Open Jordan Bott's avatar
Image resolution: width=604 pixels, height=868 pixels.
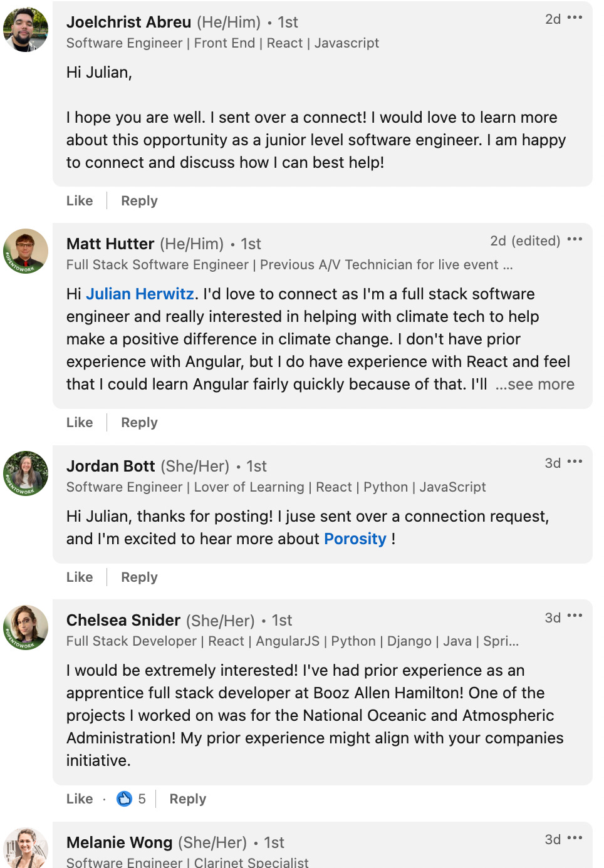pyautogui.click(x=26, y=473)
